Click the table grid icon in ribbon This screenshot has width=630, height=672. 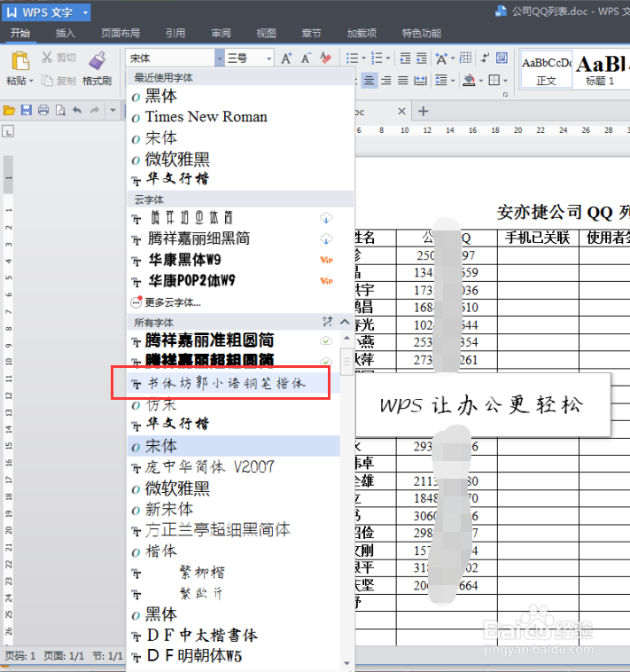click(465, 58)
